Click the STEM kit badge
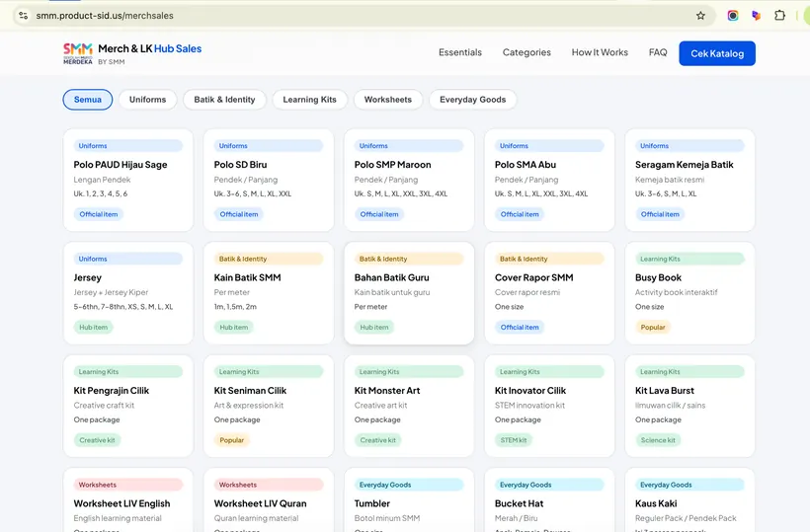 514,440
